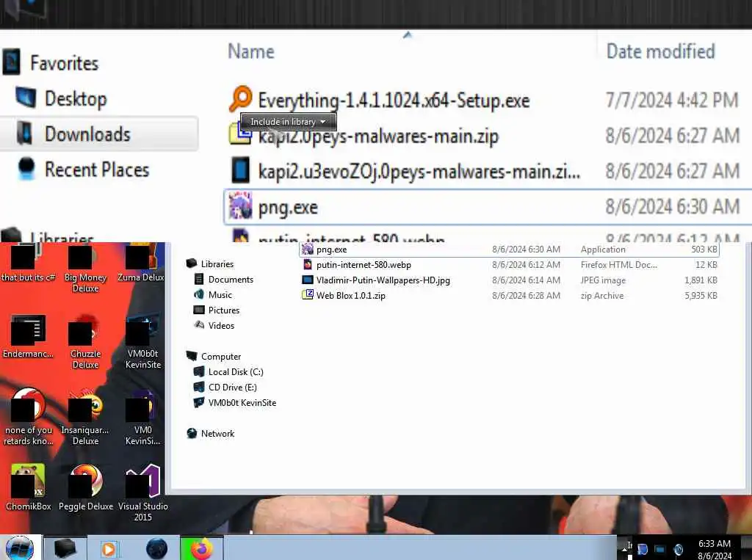This screenshot has height=560, width=752.
Task: Click the kapi2.u3evoZOj file icon
Action: (x=240, y=170)
